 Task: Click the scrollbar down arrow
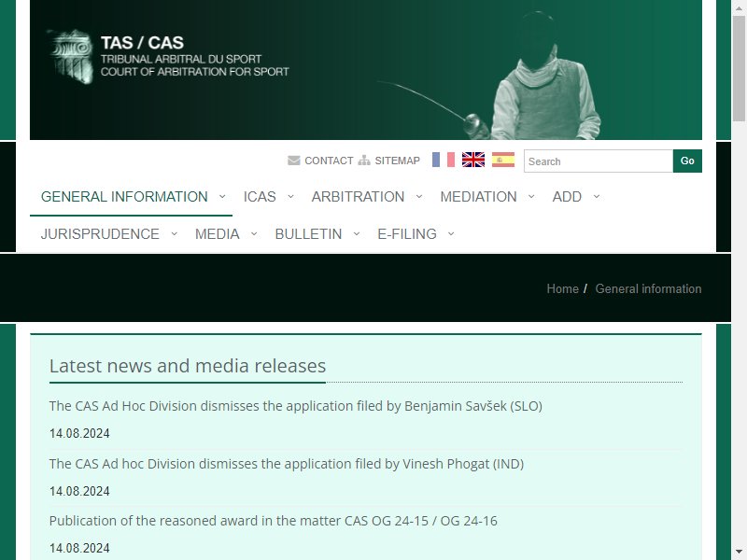(x=740, y=553)
